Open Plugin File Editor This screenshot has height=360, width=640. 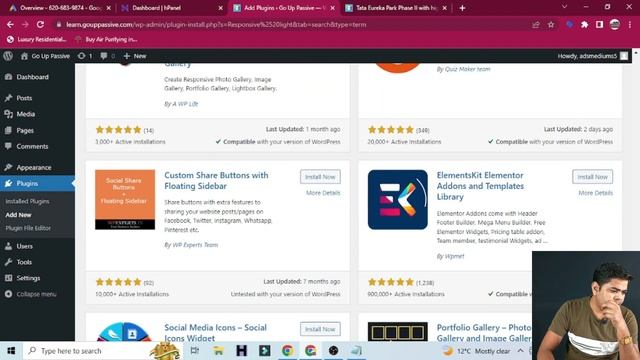(28, 228)
